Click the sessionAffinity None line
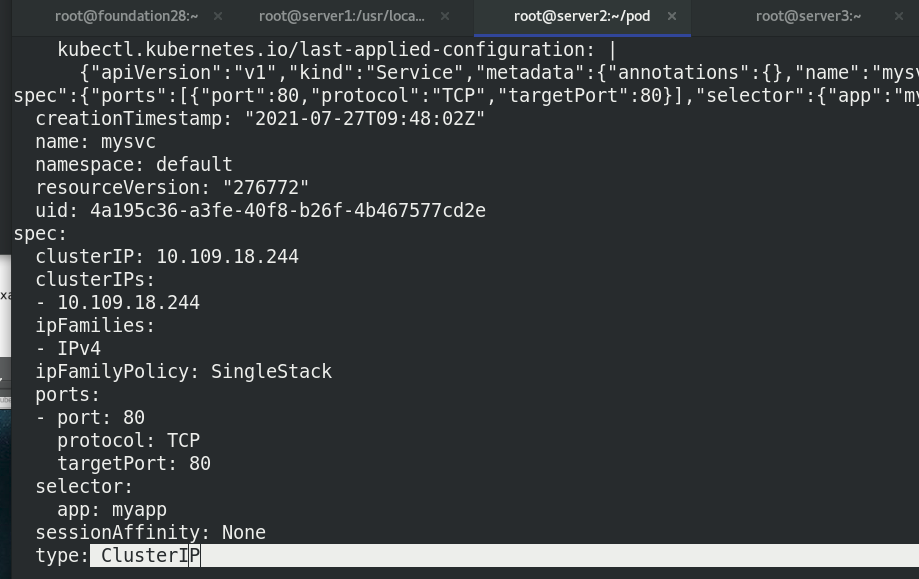Screen dimensions: 919x579 click(150, 532)
